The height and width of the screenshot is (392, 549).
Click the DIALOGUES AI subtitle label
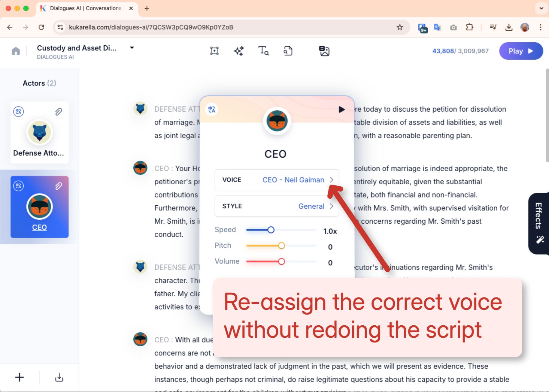(x=55, y=57)
